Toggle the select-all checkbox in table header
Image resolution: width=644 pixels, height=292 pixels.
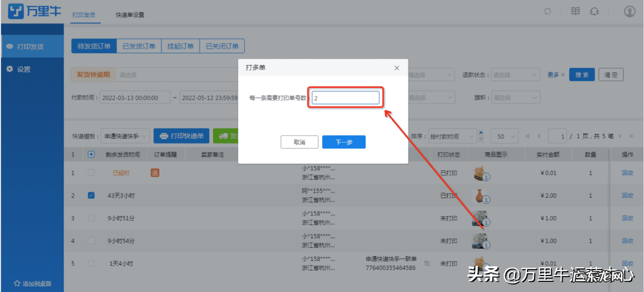coord(91,155)
